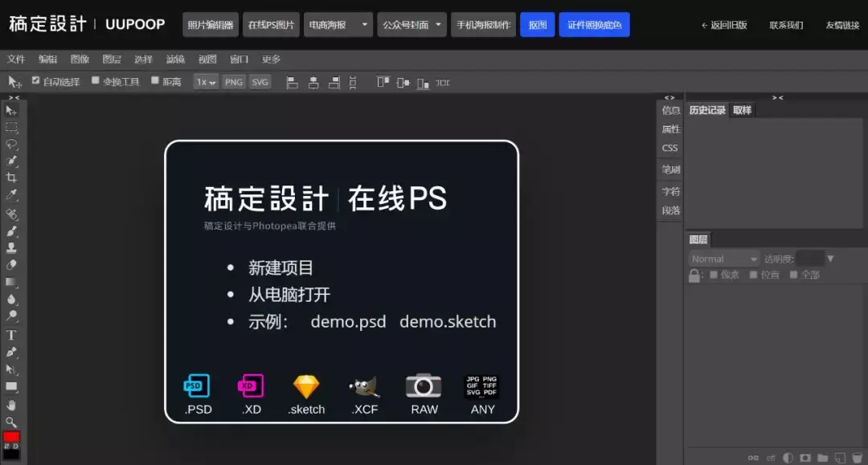Click align left edges icon
The image size is (868, 465).
[x=293, y=83]
